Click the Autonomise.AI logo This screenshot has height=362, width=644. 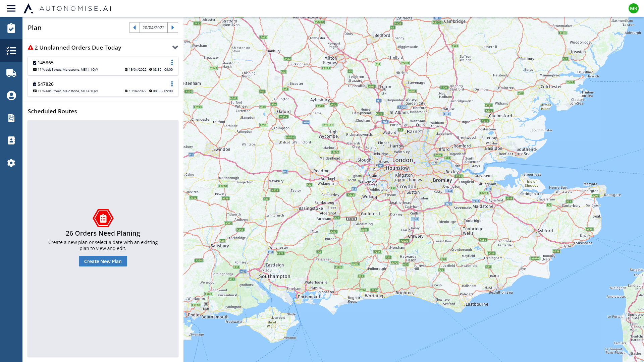point(67,8)
